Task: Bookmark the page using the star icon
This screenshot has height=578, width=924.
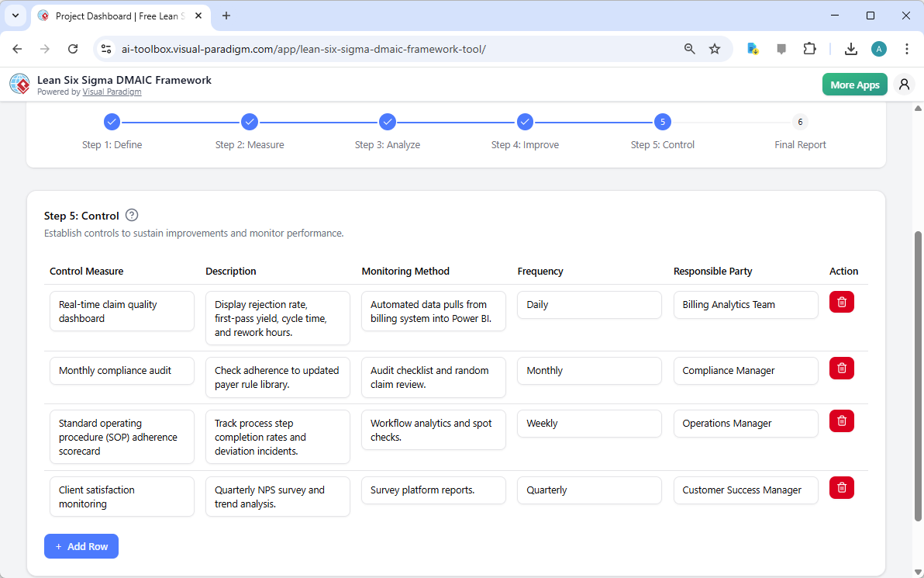Action: [x=714, y=48]
